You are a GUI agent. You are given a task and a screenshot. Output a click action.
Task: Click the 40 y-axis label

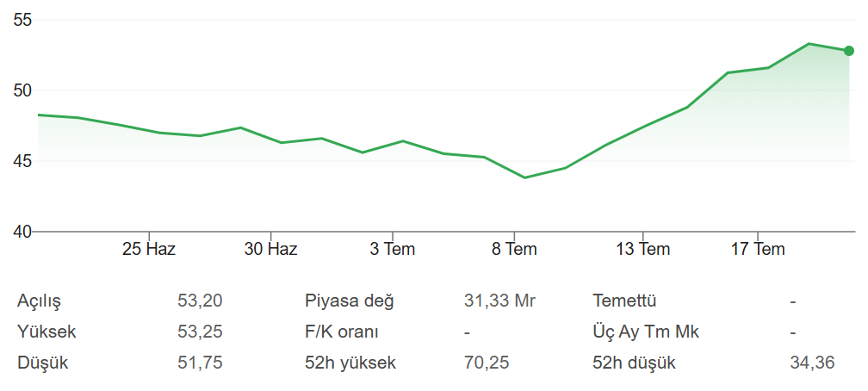click(x=22, y=232)
